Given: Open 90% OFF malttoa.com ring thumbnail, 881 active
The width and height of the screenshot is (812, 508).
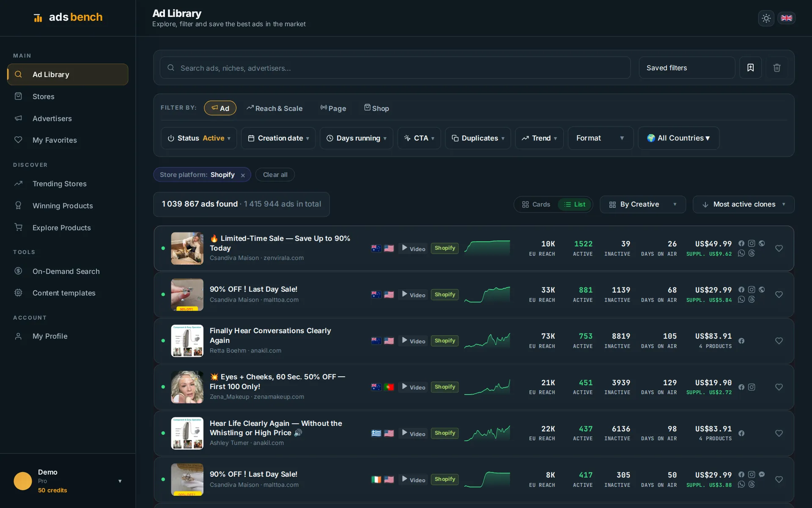Looking at the screenshot, I should point(187,295).
